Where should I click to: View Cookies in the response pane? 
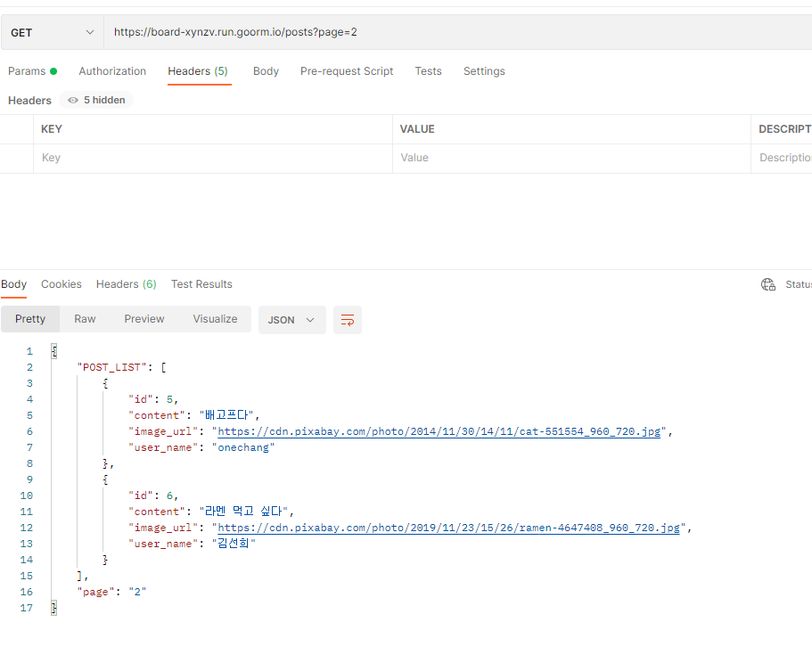point(61,283)
